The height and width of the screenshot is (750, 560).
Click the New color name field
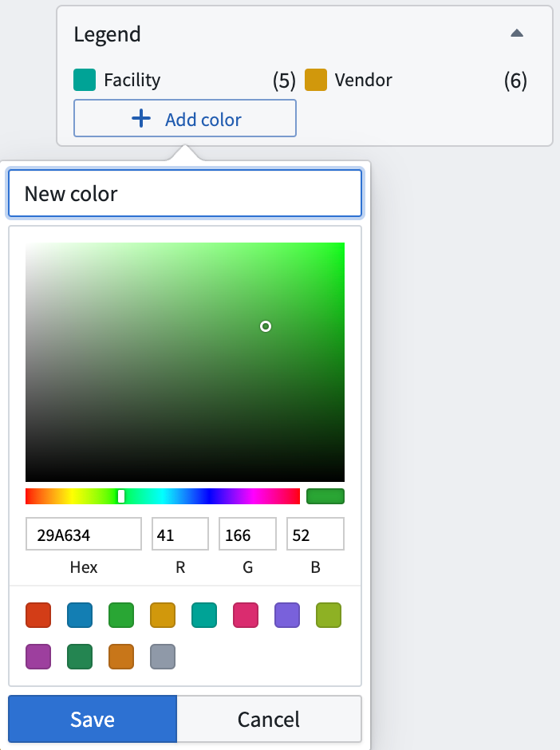[x=185, y=194]
